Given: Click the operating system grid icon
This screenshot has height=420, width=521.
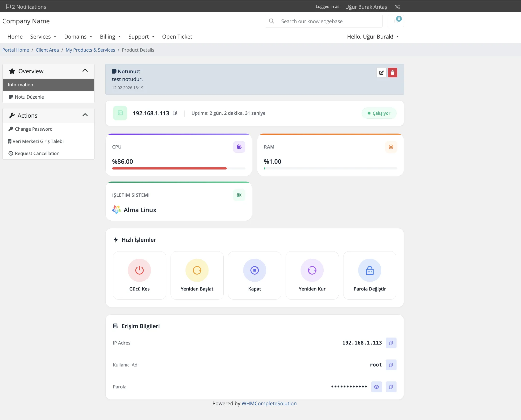Looking at the screenshot, I should tap(239, 195).
